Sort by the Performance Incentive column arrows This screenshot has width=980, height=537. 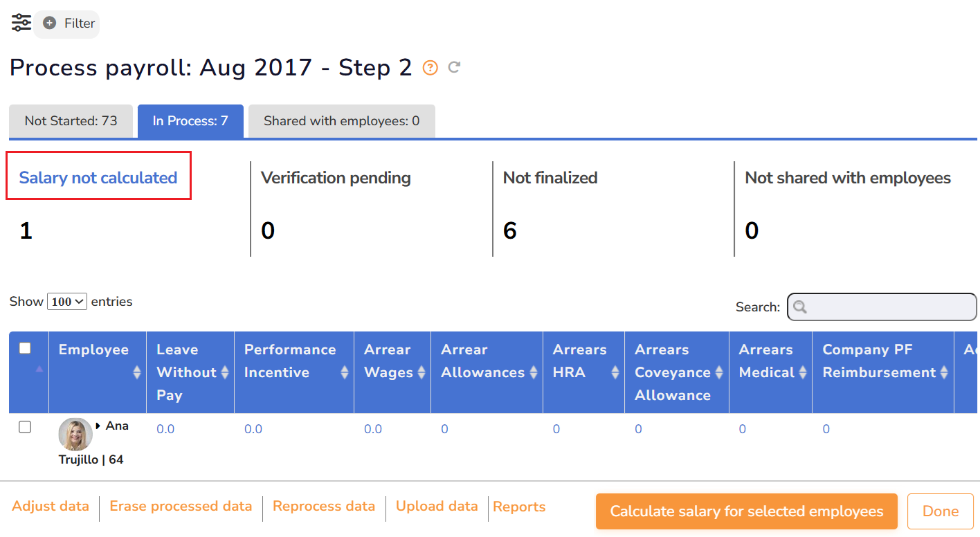[x=345, y=372]
